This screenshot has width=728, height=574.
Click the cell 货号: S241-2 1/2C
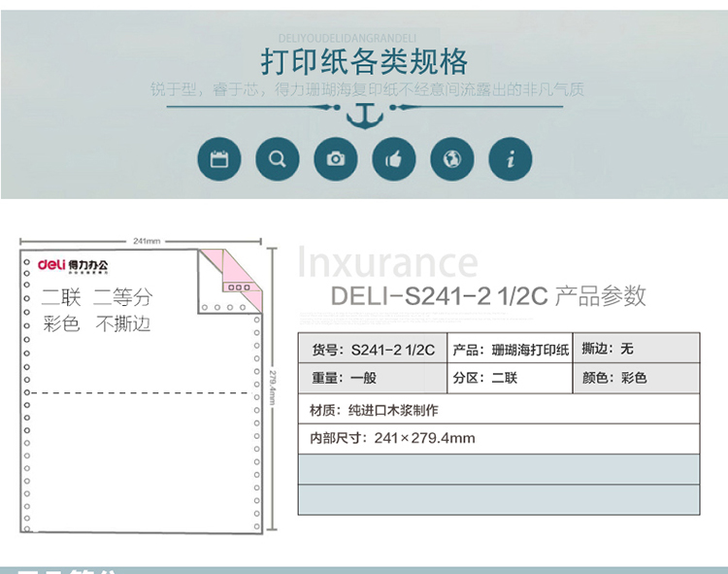click(373, 349)
